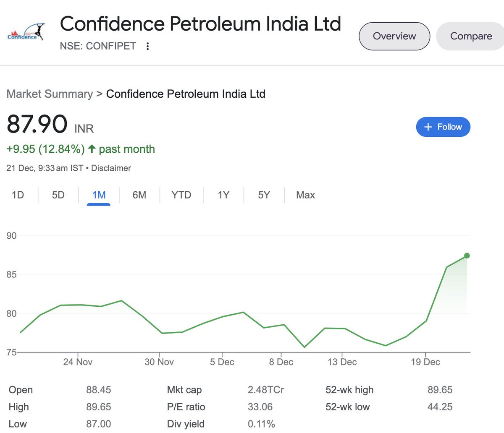The height and width of the screenshot is (433, 504).
Task: Select the YTD time range
Action: point(181,195)
